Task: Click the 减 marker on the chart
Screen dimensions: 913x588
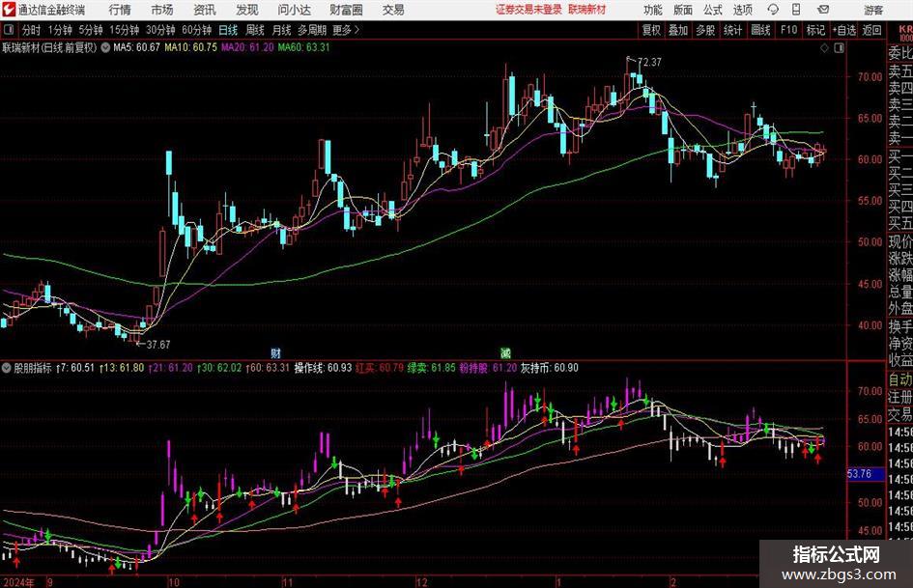Action: click(505, 352)
